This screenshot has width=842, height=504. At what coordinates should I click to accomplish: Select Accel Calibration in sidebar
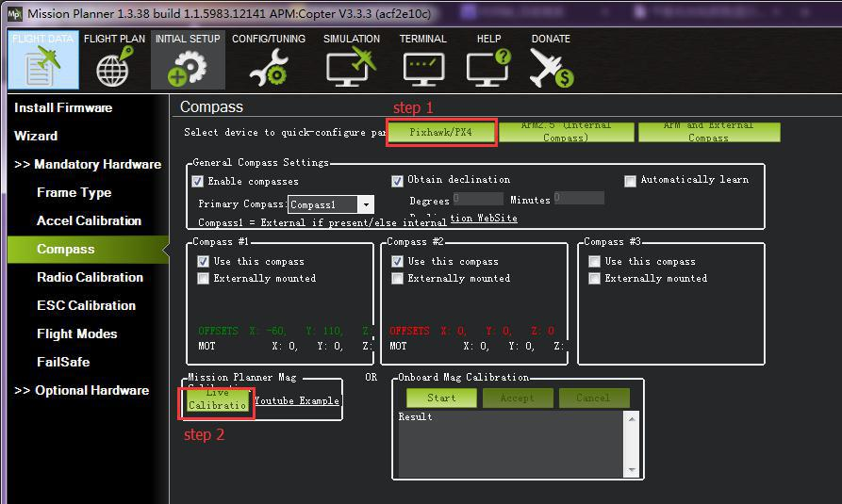click(x=89, y=220)
